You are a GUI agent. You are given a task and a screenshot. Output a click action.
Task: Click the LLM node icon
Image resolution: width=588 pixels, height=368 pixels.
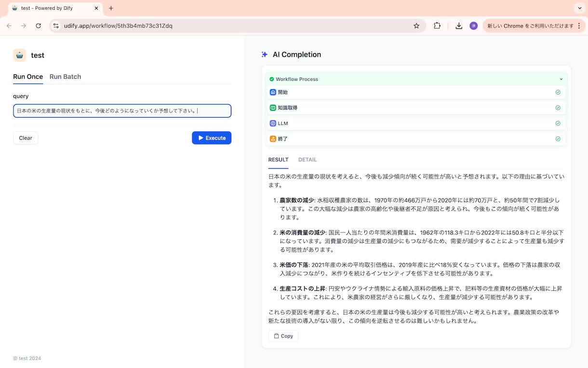(x=273, y=123)
